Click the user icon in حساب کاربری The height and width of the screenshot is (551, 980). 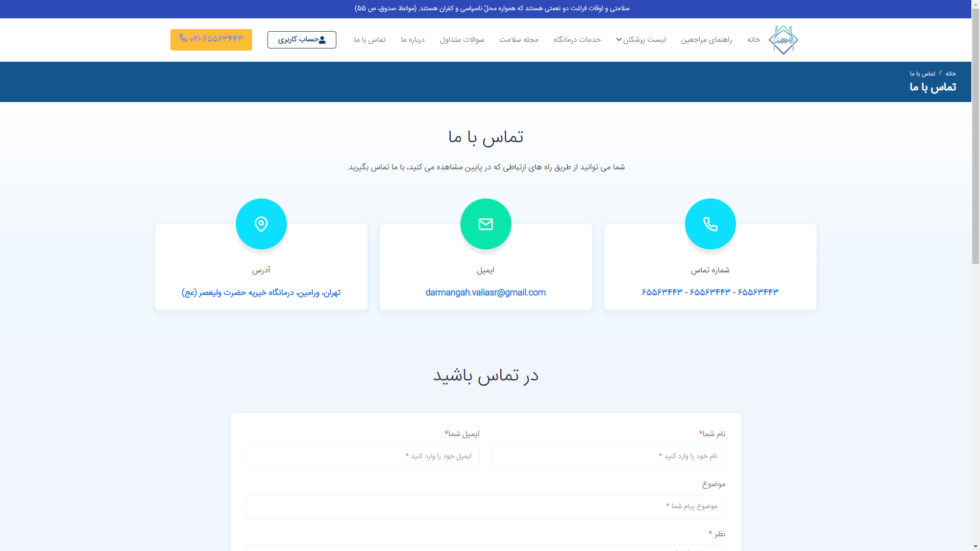click(322, 40)
